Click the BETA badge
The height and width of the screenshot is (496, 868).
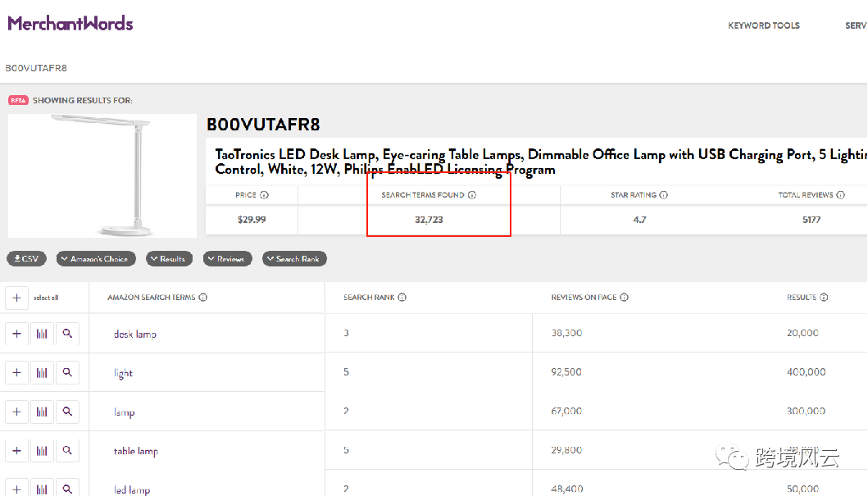point(18,100)
